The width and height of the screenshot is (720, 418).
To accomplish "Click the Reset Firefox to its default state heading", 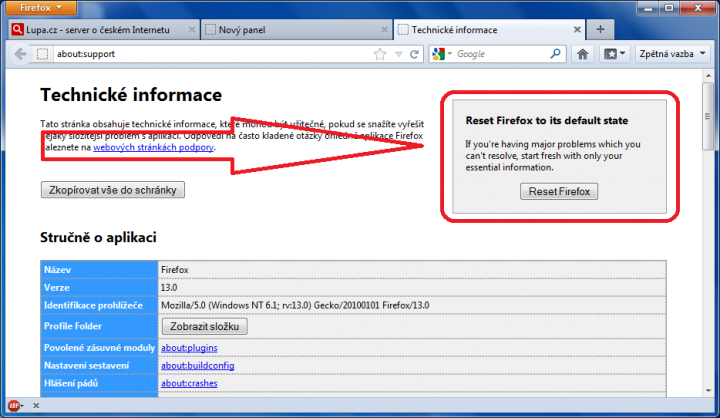I will (547, 121).
